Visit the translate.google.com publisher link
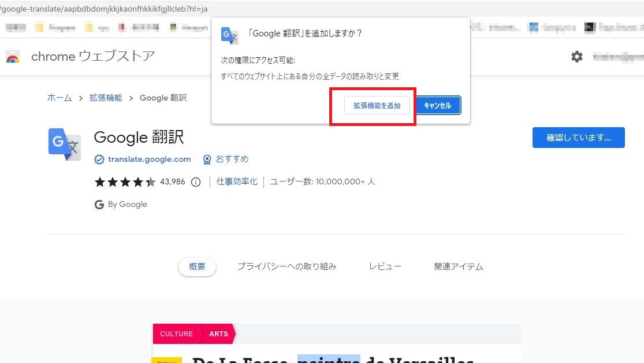 click(x=149, y=159)
